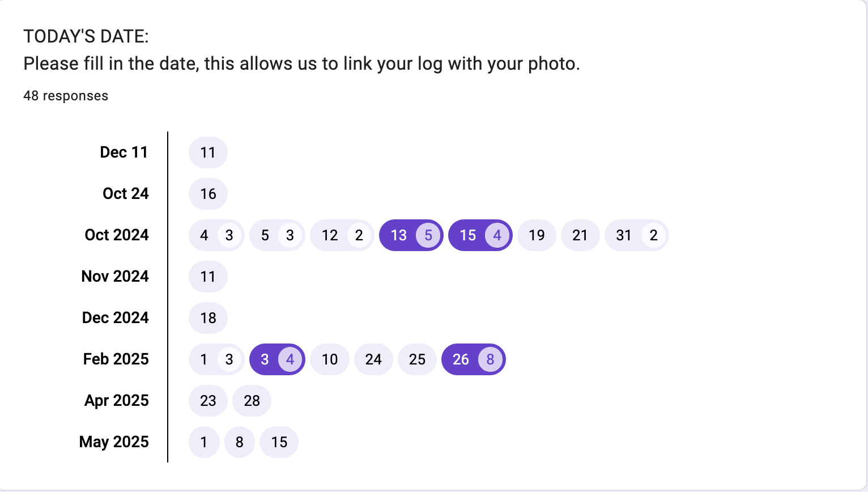Click the Feb 2025 day 1 chip

pos(216,359)
